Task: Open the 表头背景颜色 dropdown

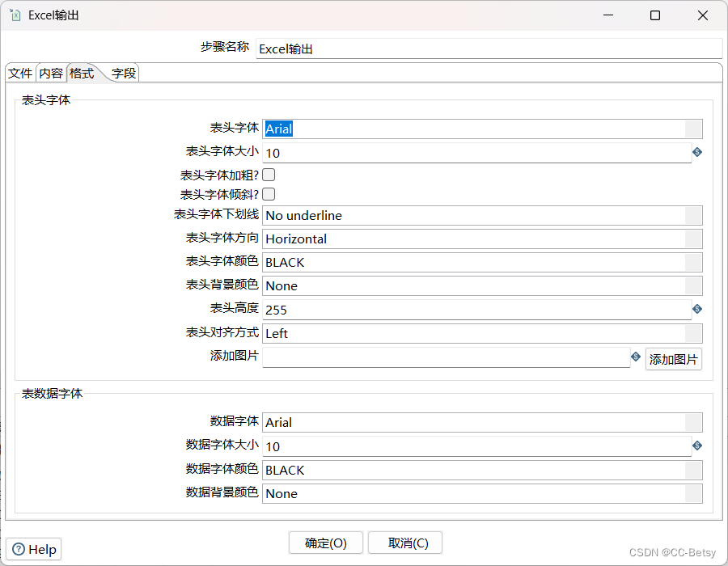Action: (x=694, y=285)
